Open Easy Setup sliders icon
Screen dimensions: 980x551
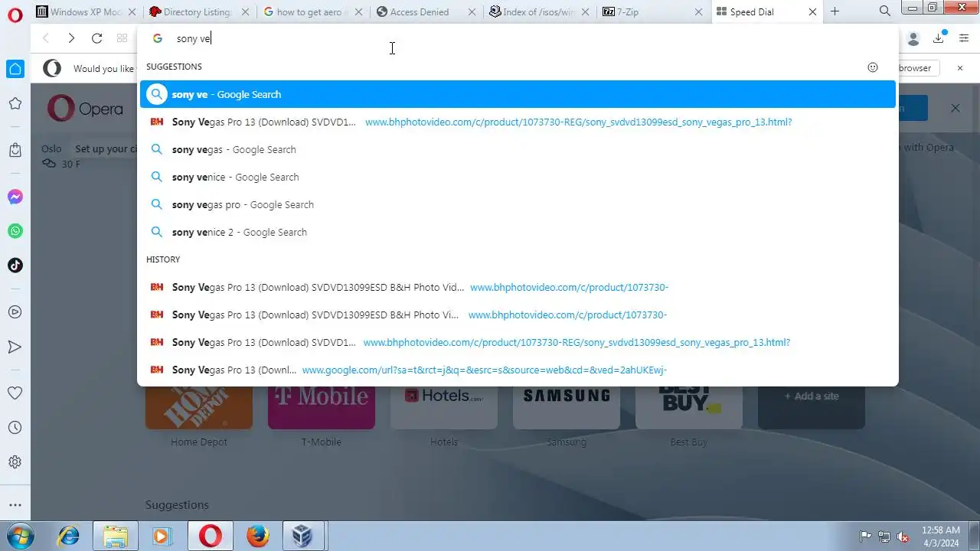coord(964,38)
